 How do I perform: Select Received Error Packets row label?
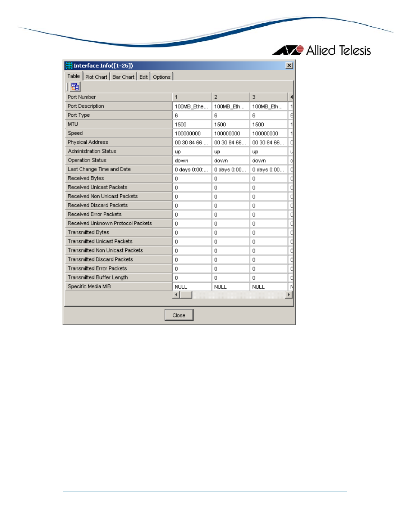point(118,215)
